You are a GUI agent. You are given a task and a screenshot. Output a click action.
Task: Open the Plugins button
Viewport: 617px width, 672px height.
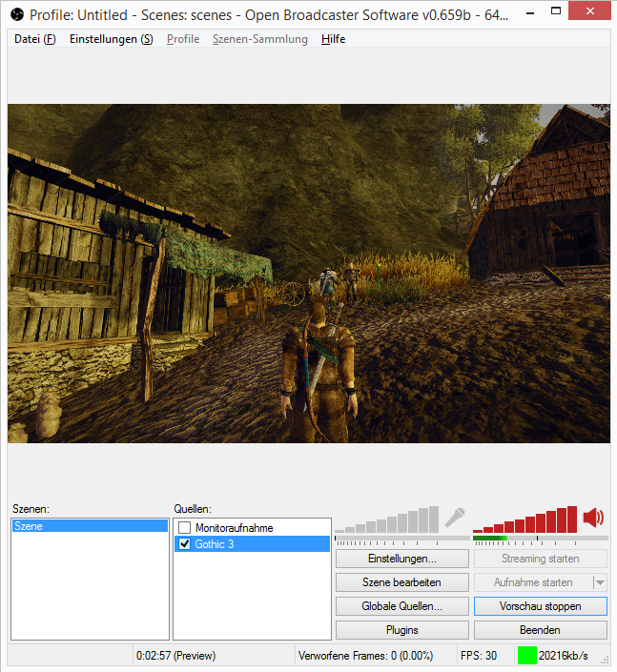(402, 630)
